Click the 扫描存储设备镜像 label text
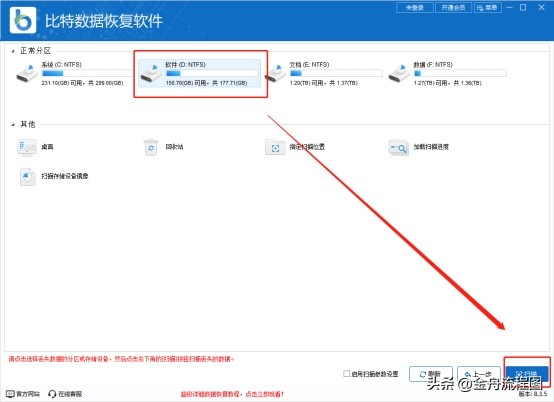Viewport: 554px width, 402px height. coord(65,176)
